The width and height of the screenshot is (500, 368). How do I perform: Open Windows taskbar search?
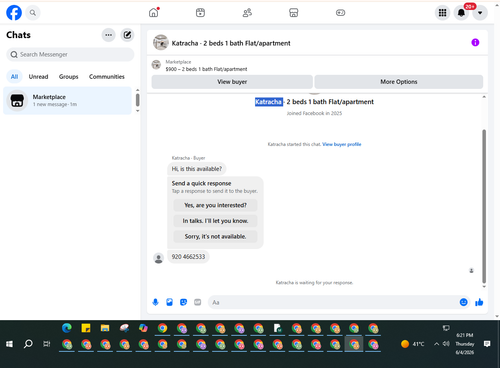click(28, 344)
